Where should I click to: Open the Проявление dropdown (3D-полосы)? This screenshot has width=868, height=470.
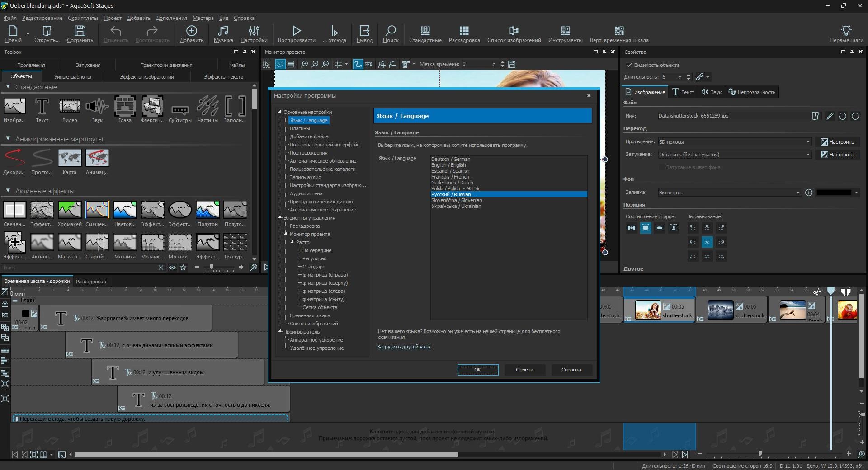pyautogui.click(x=735, y=142)
